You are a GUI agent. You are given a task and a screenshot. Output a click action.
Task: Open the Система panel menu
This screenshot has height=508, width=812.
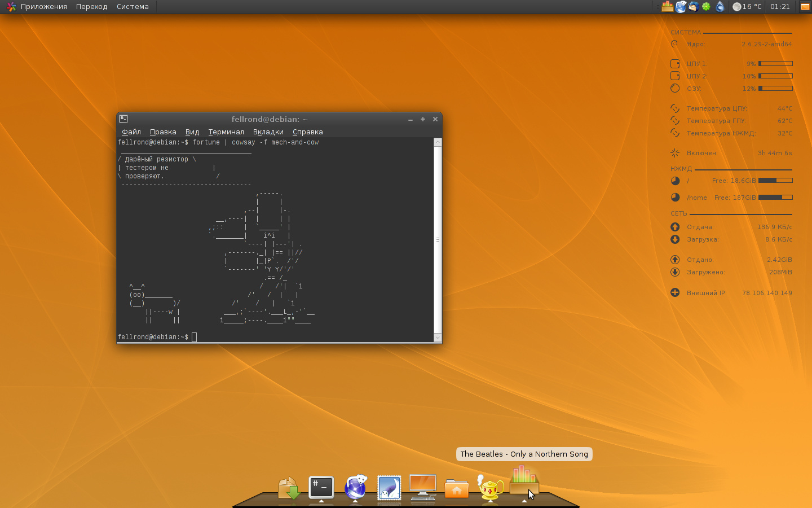click(x=133, y=7)
